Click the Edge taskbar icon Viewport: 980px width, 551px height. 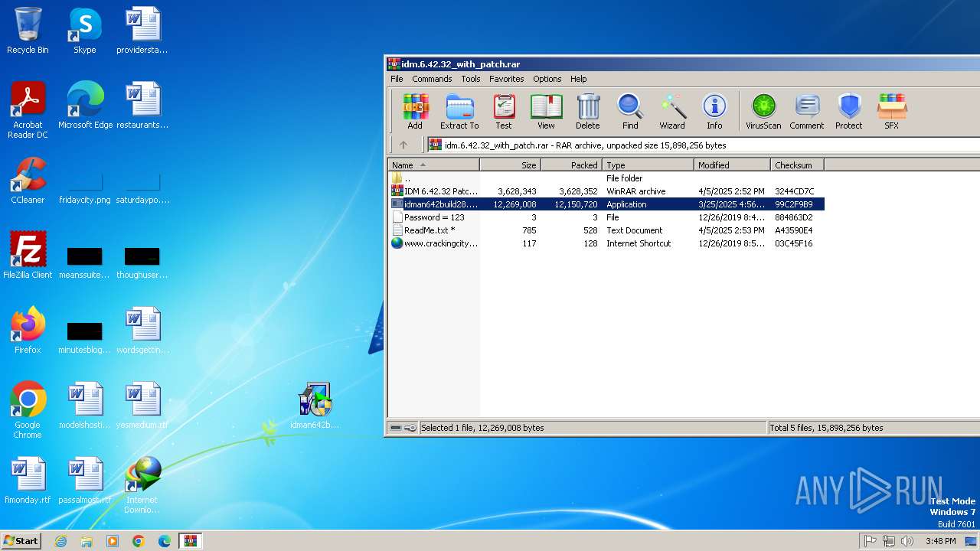click(x=165, y=541)
